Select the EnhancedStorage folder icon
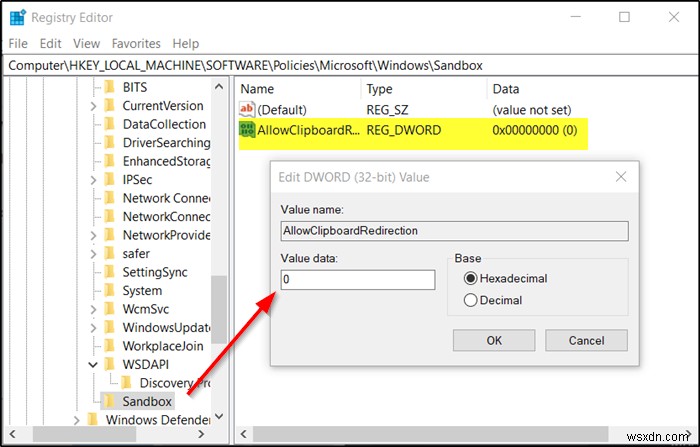Viewport: 700px width, 447px height. 109,161
